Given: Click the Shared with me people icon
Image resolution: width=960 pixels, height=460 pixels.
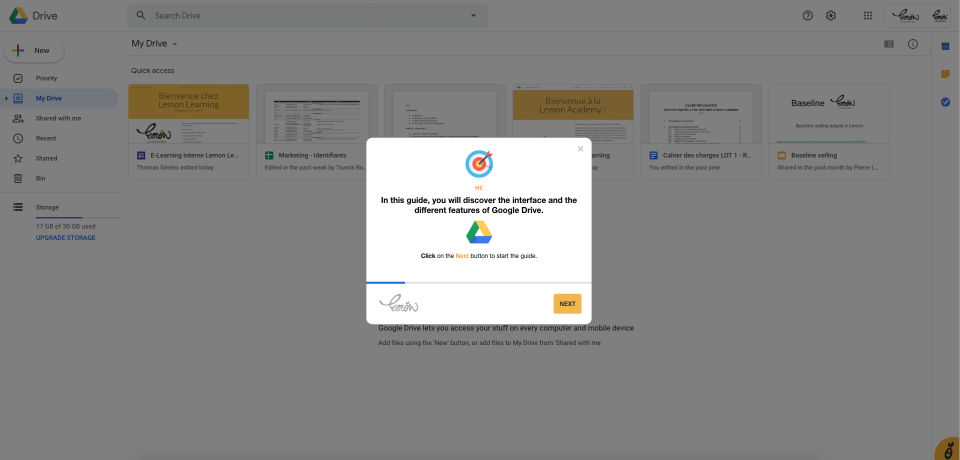Looking at the screenshot, I should point(18,118).
